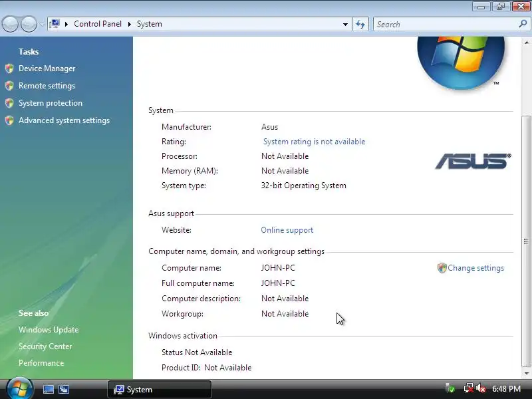532x399 pixels.
Task: Click the computer icon in address bar
Action: [55, 24]
